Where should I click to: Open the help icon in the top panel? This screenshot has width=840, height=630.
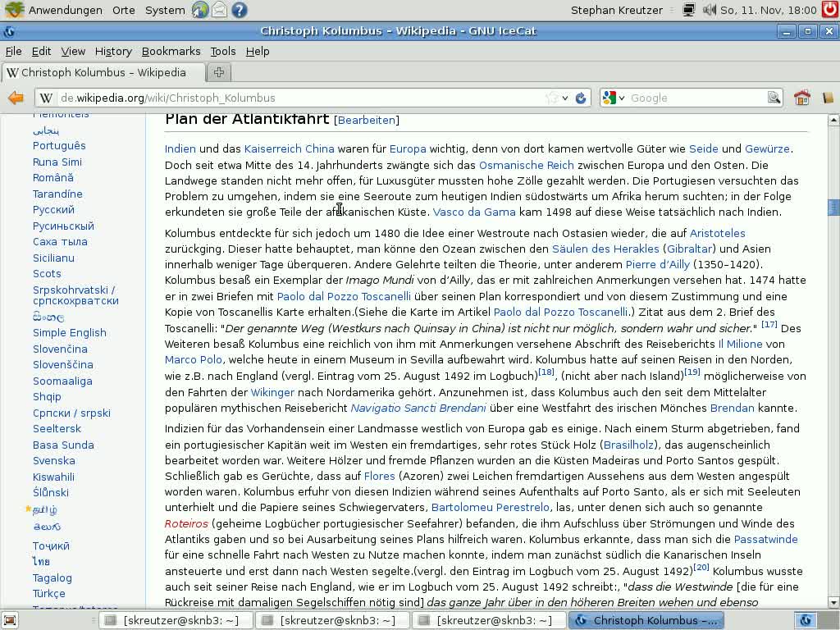pos(240,10)
